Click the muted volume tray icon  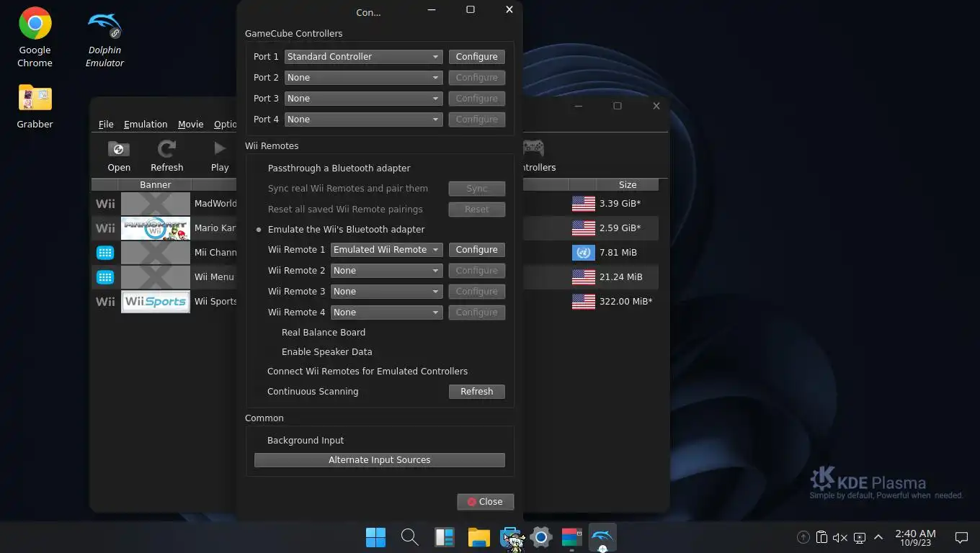pos(840,537)
